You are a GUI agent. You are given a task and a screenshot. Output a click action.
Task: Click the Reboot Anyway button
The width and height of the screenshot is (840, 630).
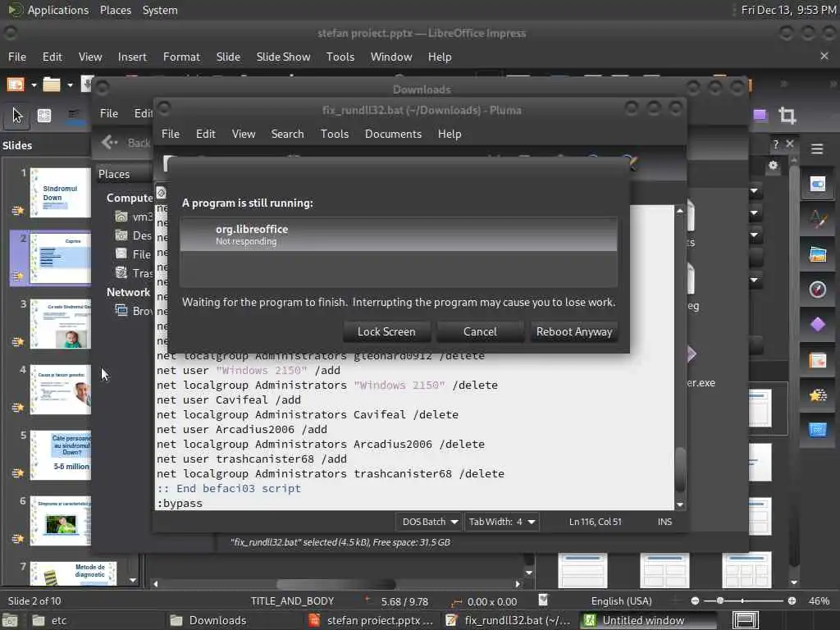(573, 331)
